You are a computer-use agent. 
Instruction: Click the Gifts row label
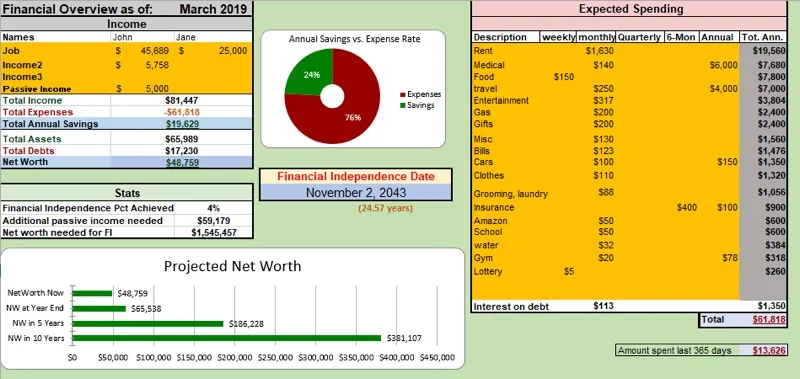pyautogui.click(x=484, y=124)
